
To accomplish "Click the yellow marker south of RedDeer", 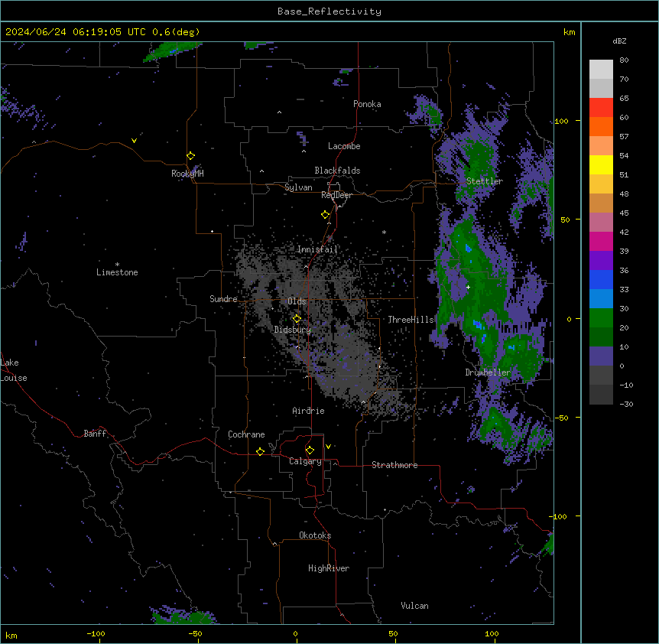I will (x=325, y=214).
